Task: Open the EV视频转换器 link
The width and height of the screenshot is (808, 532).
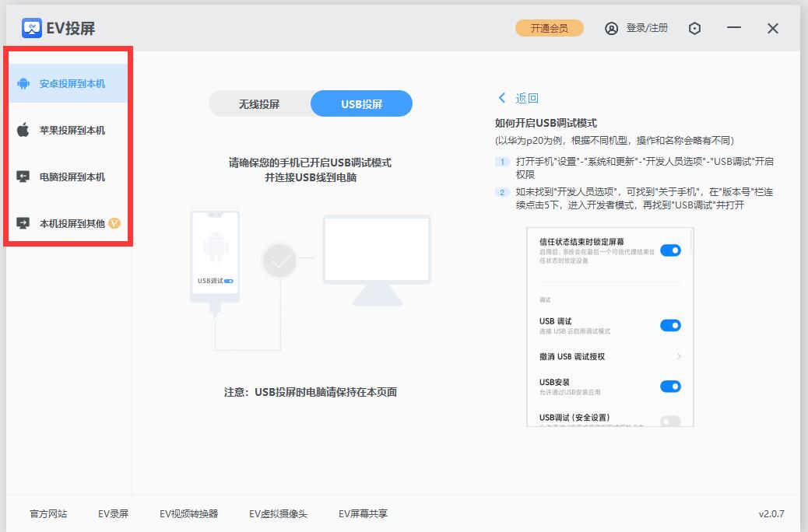Action: pos(189,513)
